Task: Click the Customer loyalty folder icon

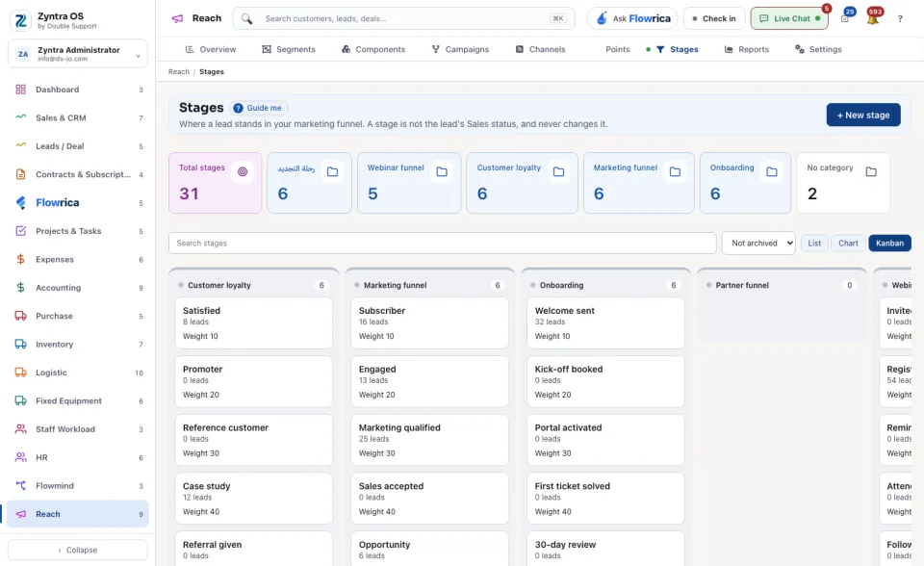Action: coord(558,171)
